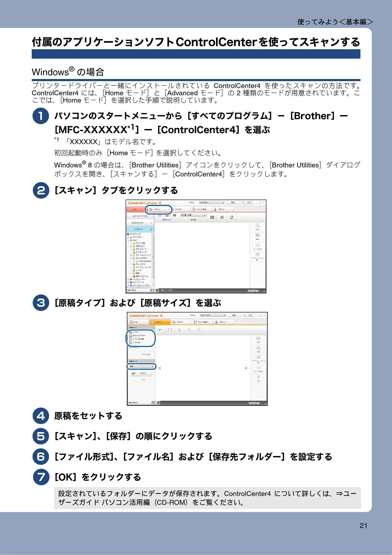Expand the マイ ドキュメント tree node

coord(131,255)
